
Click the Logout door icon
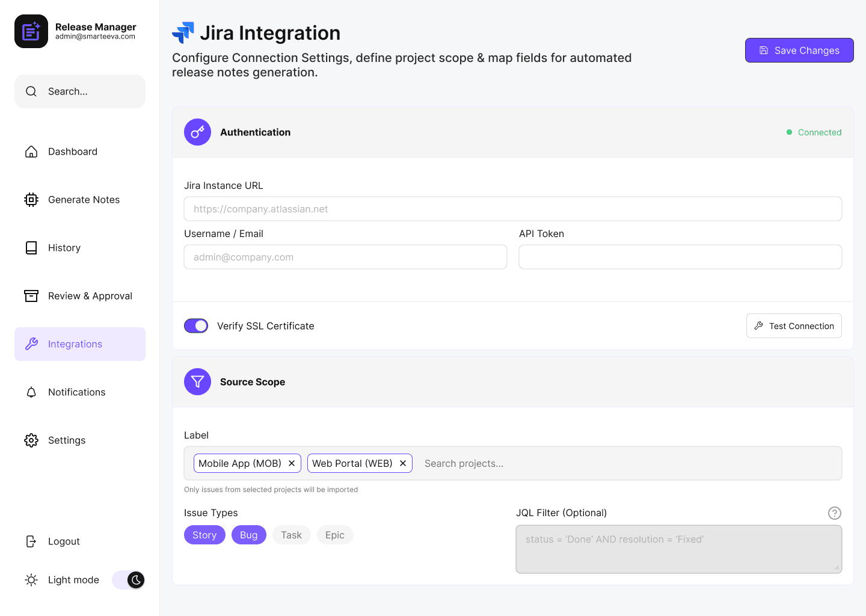(31, 541)
